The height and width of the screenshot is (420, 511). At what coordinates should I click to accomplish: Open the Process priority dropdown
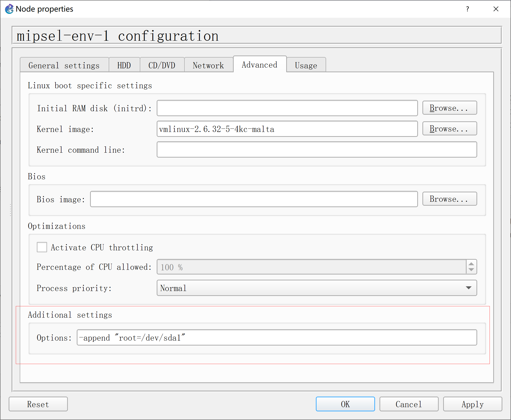[317, 288]
